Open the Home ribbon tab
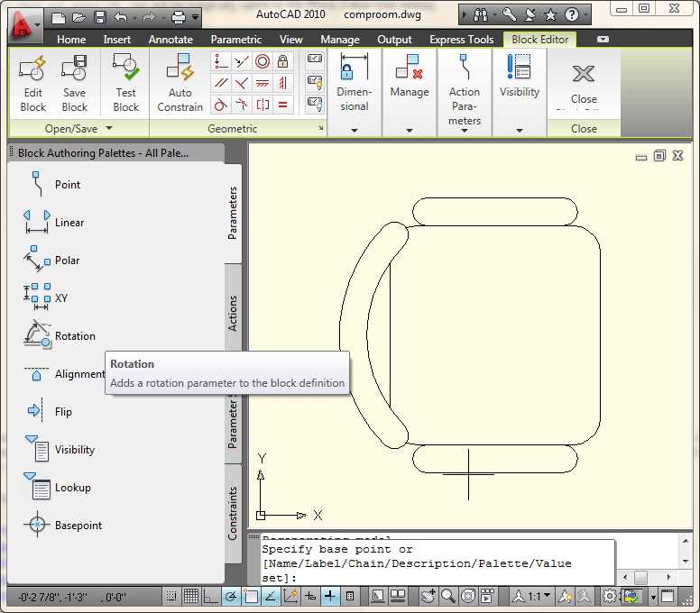Image resolution: width=700 pixels, height=613 pixels. pos(71,40)
